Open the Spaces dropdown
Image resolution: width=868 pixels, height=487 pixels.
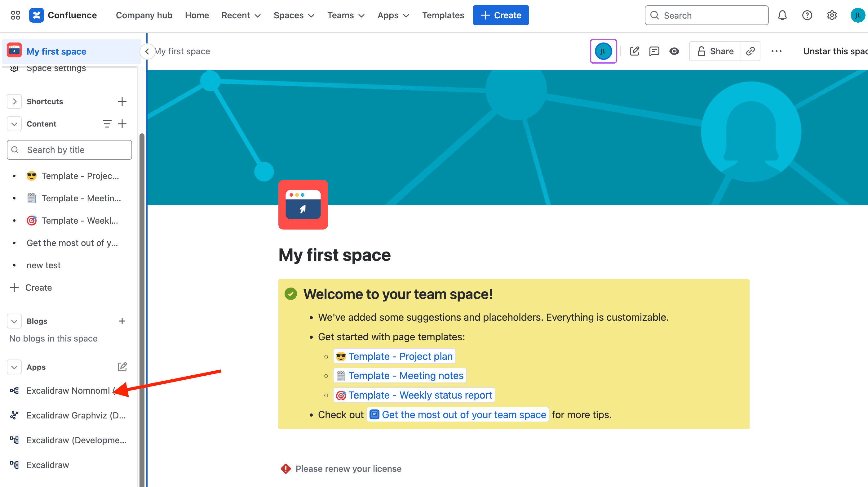(294, 15)
